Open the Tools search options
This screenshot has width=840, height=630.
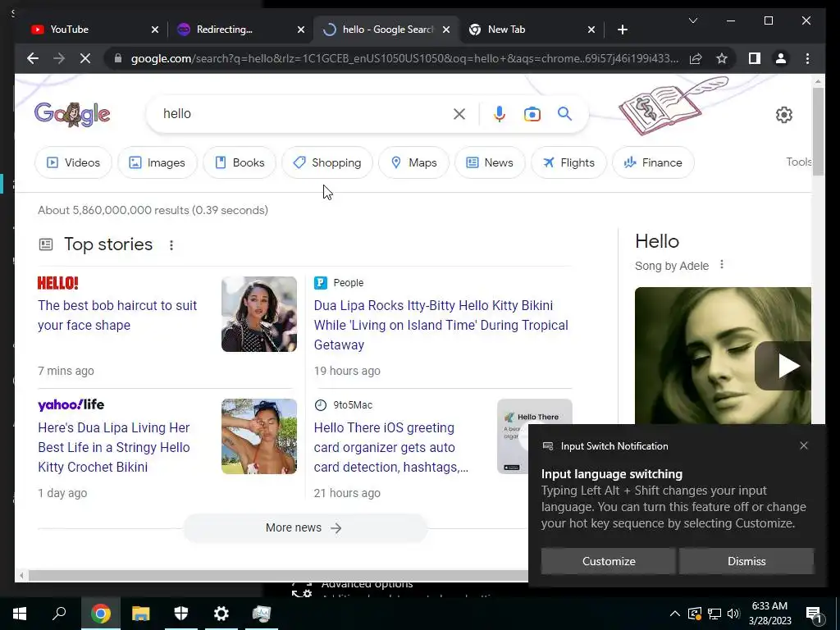(x=799, y=162)
